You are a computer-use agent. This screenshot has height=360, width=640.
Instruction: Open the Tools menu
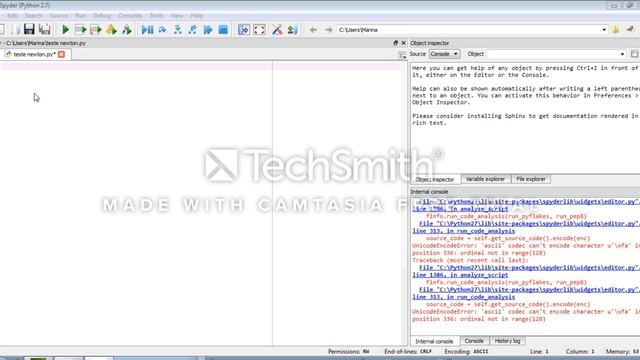click(x=156, y=16)
